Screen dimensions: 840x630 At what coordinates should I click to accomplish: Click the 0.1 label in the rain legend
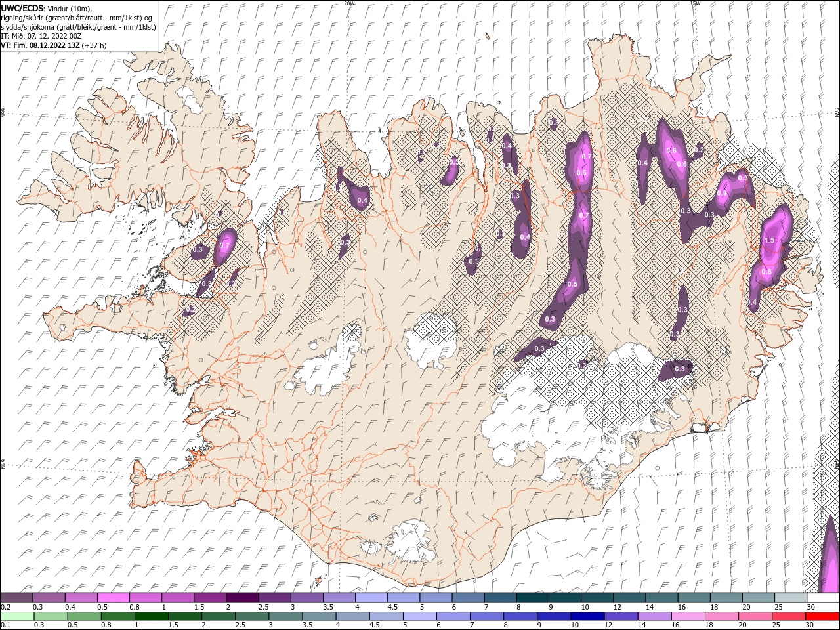pos(6,625)
